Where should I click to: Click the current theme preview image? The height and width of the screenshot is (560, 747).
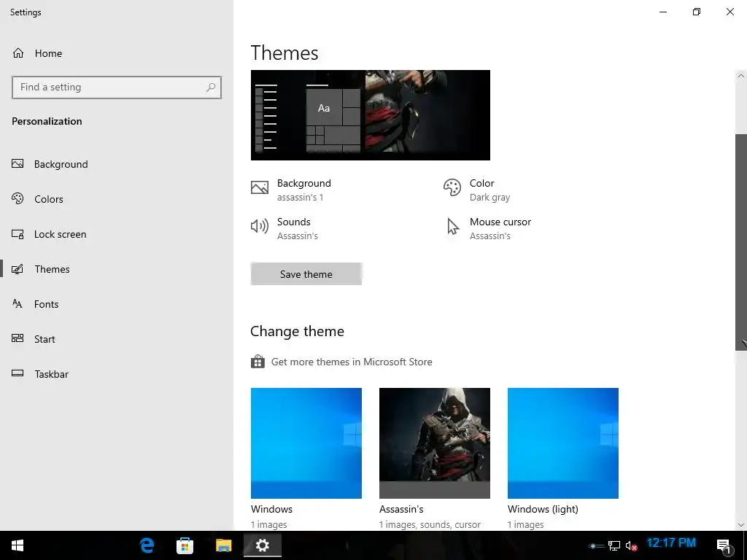[370, 114]
